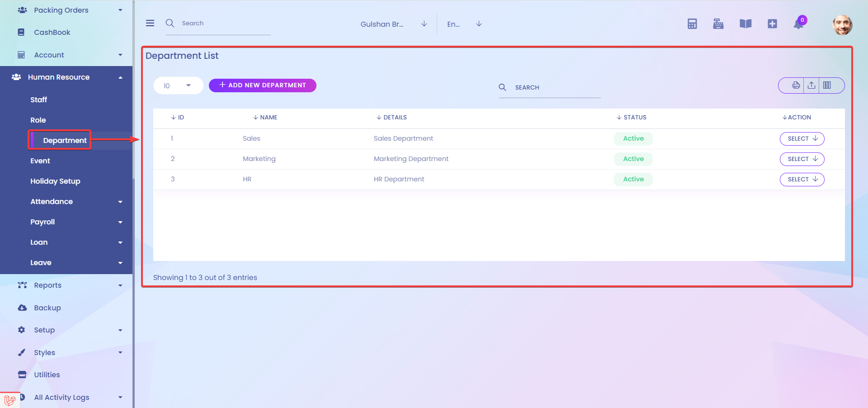Toggle column visibility icon
The width and height of the screenshot is (868, 408).
827,85
